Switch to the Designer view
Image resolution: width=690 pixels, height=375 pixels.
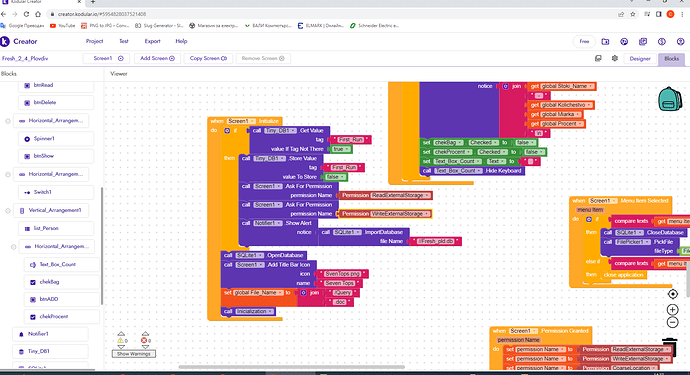640,59
